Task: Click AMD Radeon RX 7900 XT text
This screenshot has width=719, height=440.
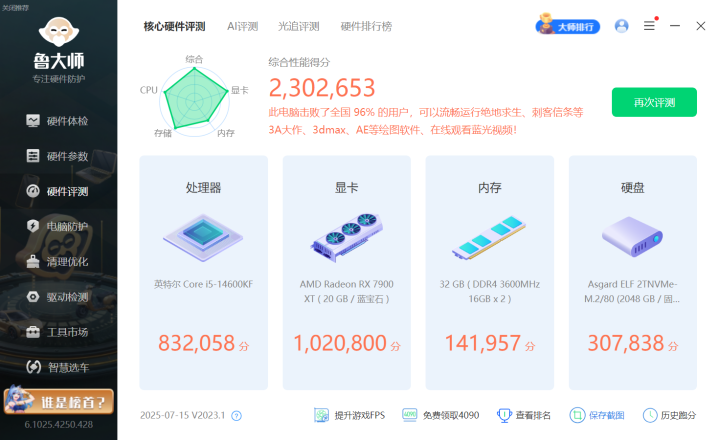Action: pyautogui.click(x=347, y=292)
